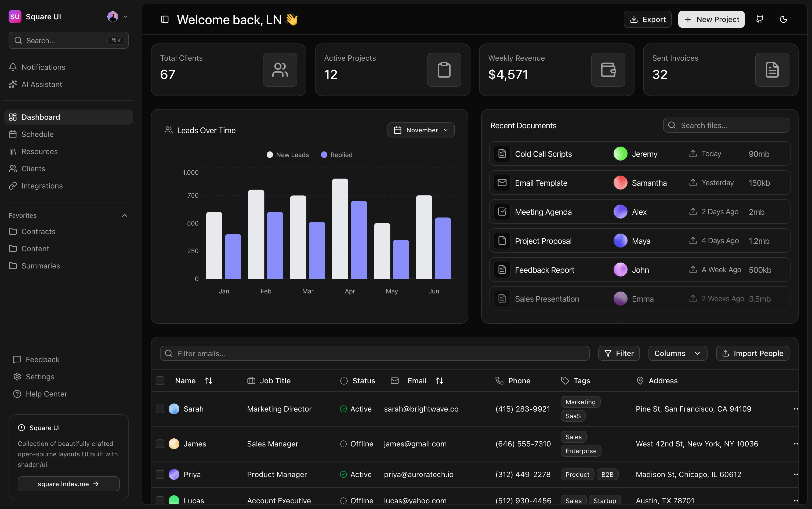
Task: Click upload icon on Cold Call Scripts
Action: click(693, 154)
